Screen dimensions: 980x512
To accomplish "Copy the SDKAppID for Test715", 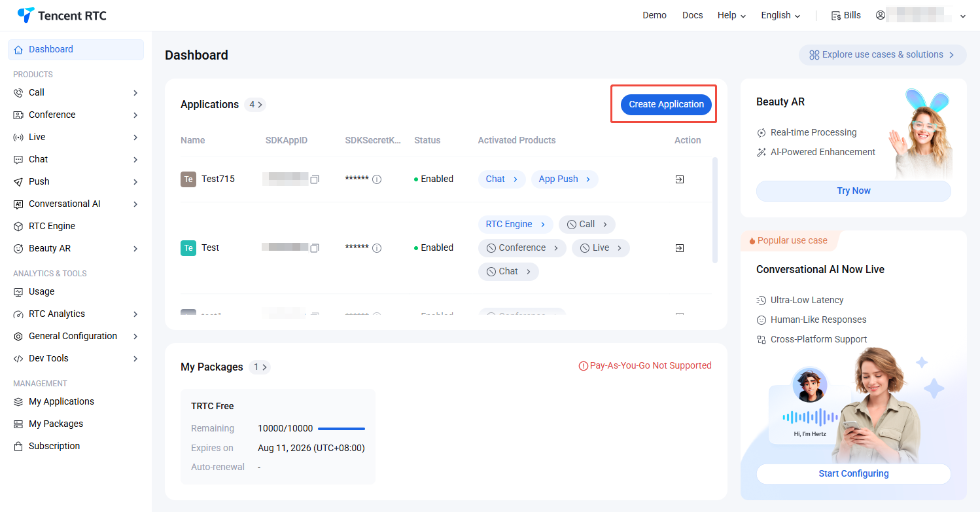I will point(315,179).
